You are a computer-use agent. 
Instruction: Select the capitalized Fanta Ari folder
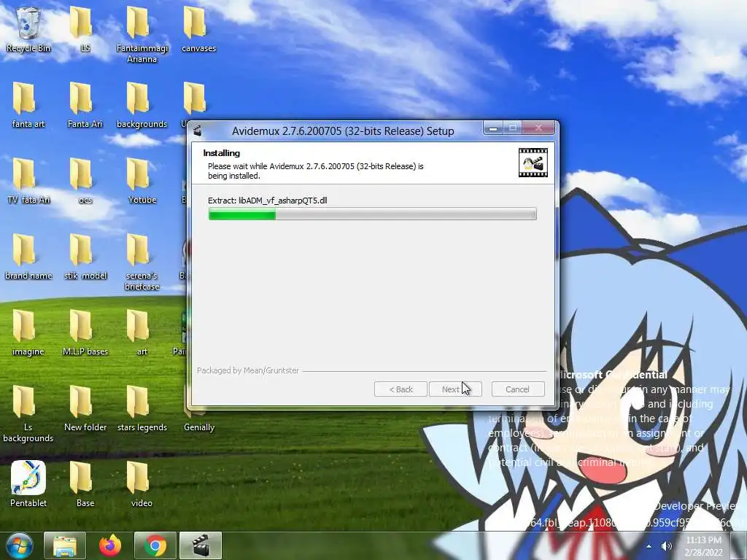click(85, 105)
